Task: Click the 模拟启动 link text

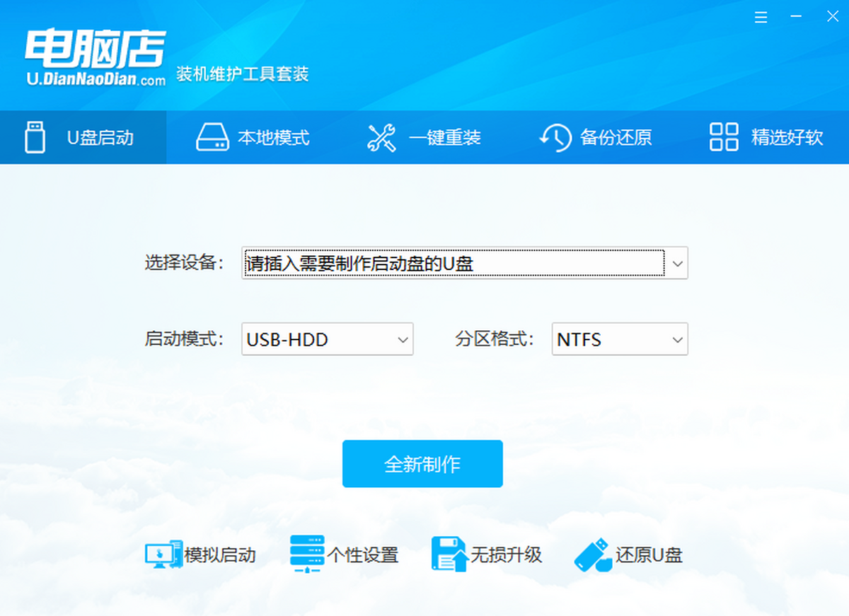Action: 220,555
